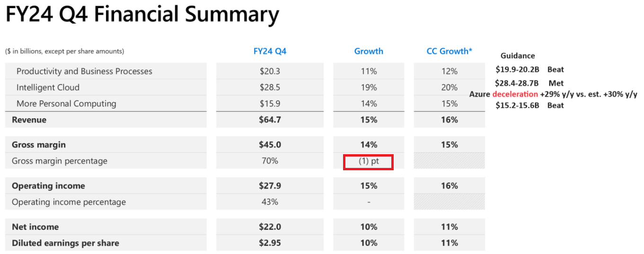Select the $27.9 Operating income value

pyautogui.click(x=270, y=186)
